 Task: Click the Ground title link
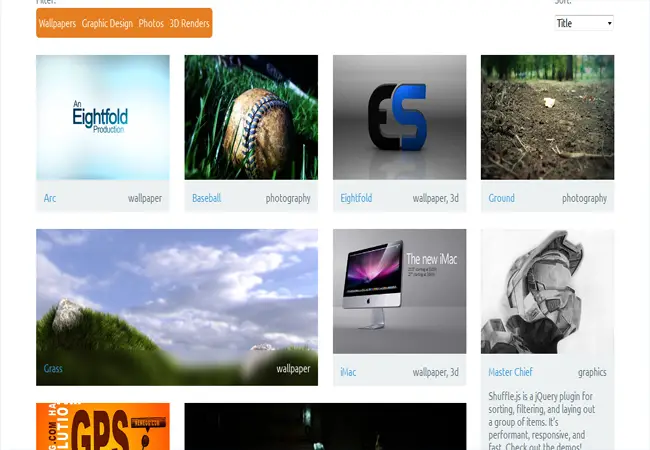click(x=501, y=198)
